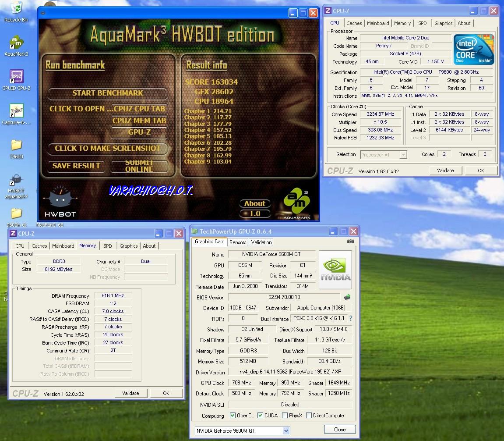Click the DRAM Frequency 616.1 MHz field
Viewport: 504px width, 441px height.
(x=113, y=295)
